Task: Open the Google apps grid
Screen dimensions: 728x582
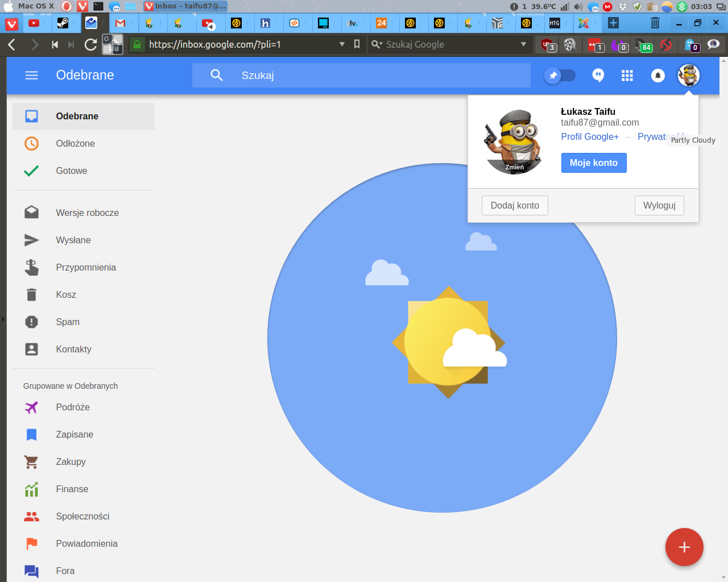Action: point(627,76)
